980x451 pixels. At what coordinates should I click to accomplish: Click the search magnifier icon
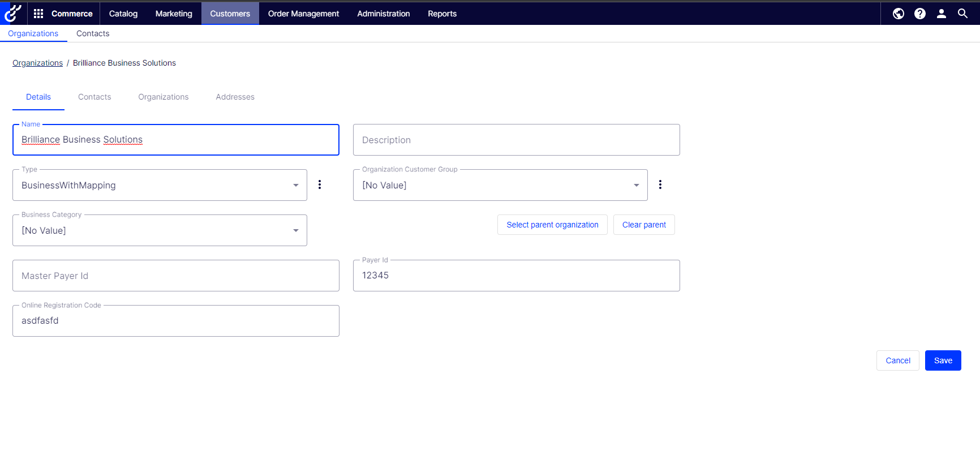click(962, 14)
